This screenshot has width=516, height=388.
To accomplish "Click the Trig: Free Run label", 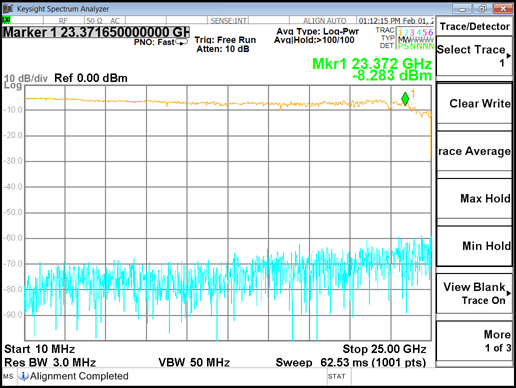I will coord(225,40).
